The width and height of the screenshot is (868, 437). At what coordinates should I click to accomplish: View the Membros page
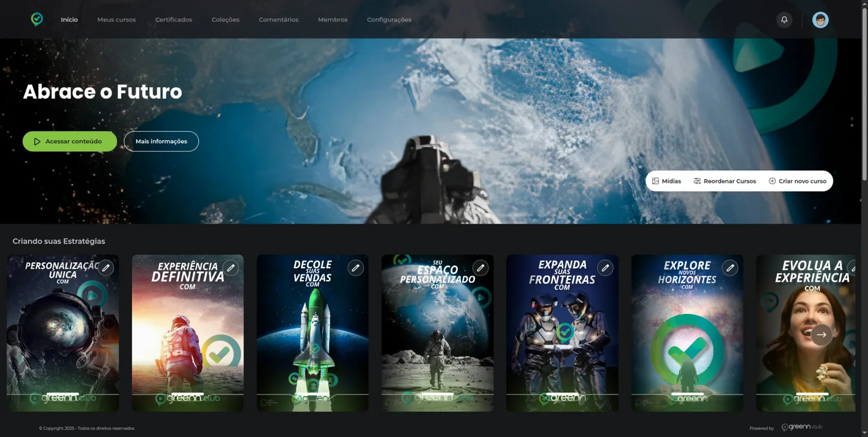(333, 20)
